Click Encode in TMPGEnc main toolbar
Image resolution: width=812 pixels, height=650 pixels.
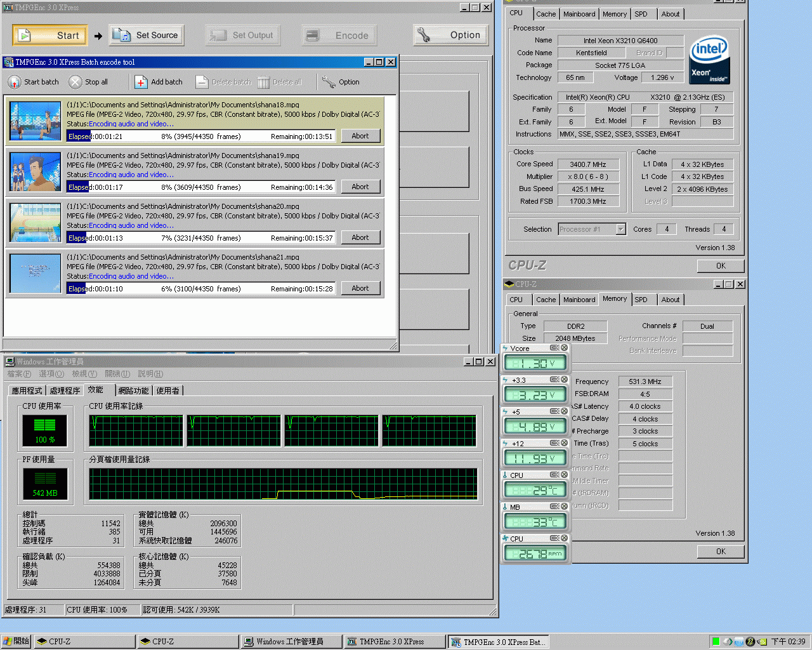(x=339, y=36)
